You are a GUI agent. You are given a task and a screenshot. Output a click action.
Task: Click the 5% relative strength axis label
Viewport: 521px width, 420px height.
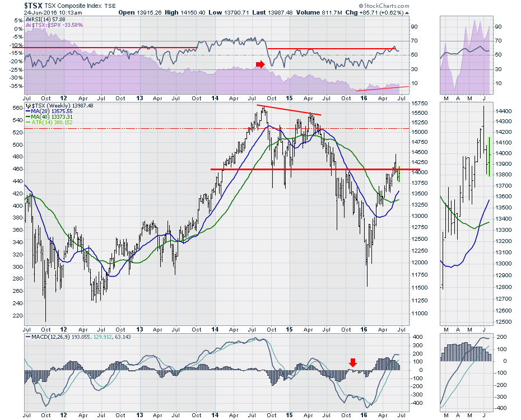coord(18,21)
